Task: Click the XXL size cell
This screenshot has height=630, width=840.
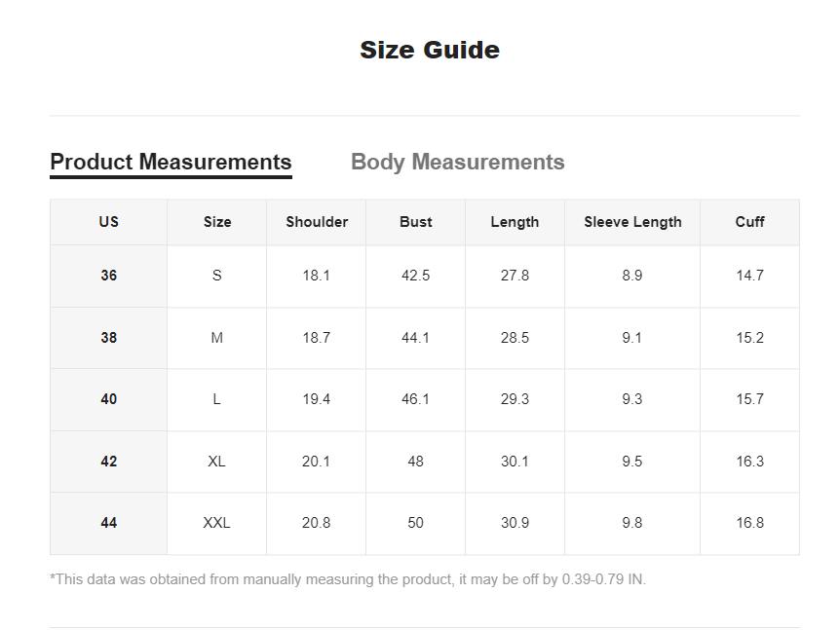Action: [217, 524]
